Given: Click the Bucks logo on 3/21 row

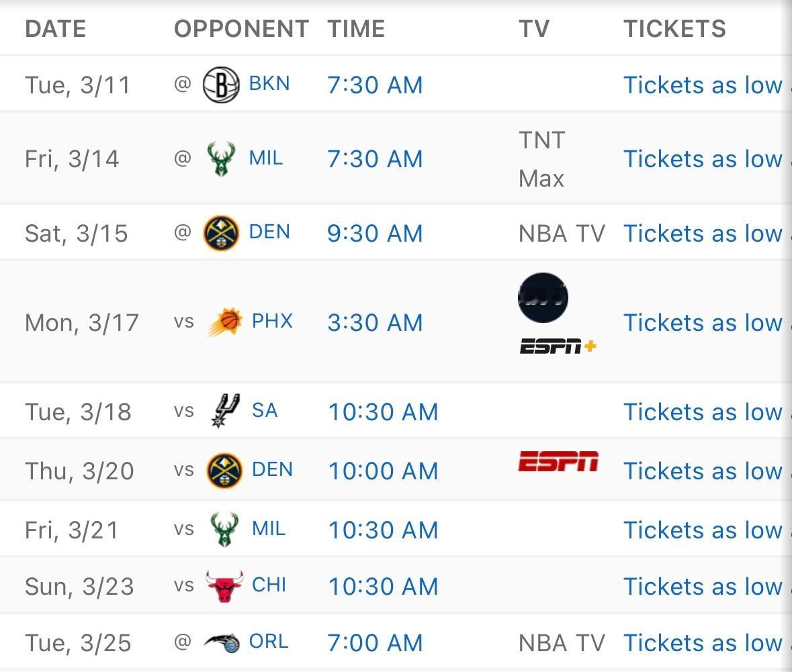Looking at the screenshot, I should tap(225, 530).
